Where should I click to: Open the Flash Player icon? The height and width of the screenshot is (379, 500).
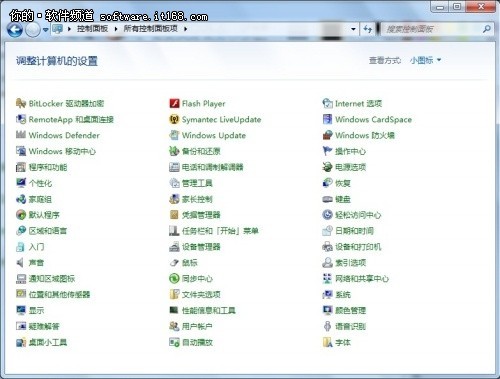pos(174,103)
